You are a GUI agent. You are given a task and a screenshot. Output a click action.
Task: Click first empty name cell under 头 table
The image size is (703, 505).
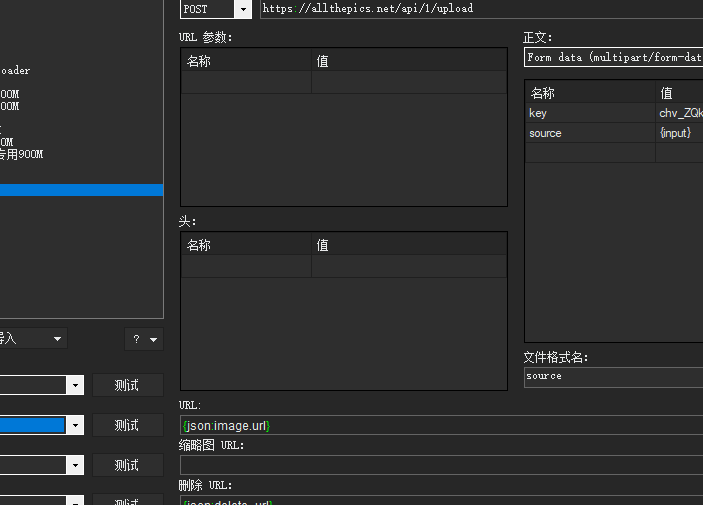[246, 266]
